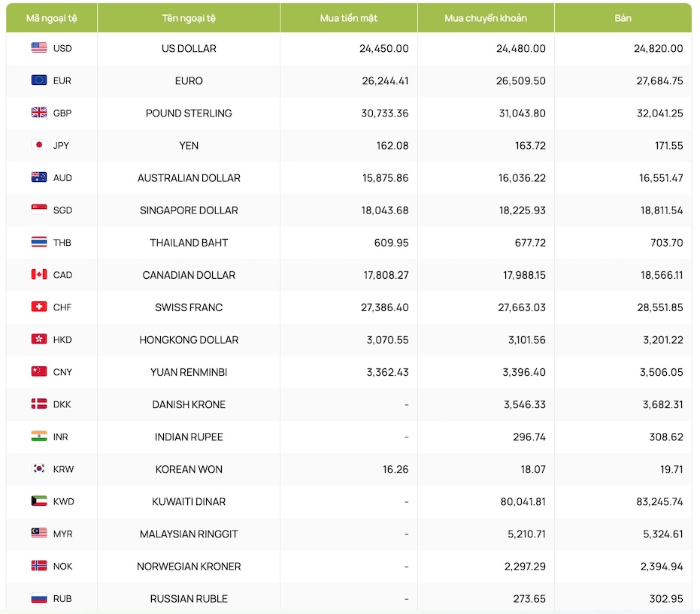This screenshot has width=700, height=614.
Task: Click the Malaysia flag icon
Action: tap(39, 534)
